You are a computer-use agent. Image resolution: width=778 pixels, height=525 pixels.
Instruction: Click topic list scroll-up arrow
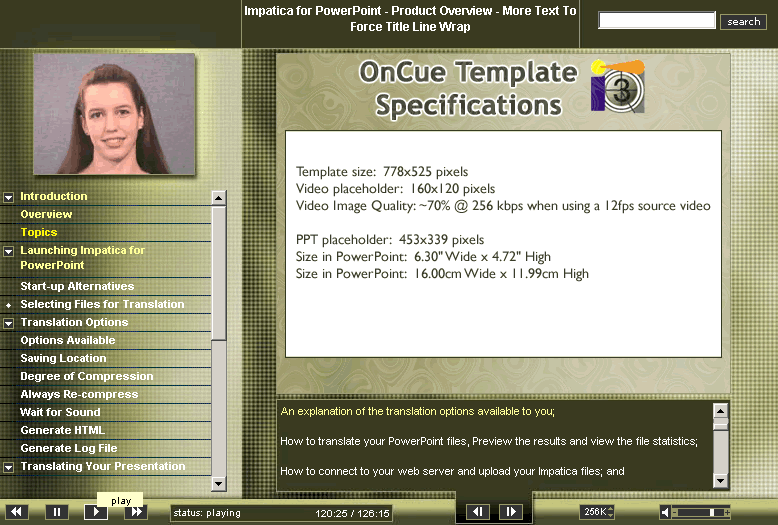pos(218,198)
